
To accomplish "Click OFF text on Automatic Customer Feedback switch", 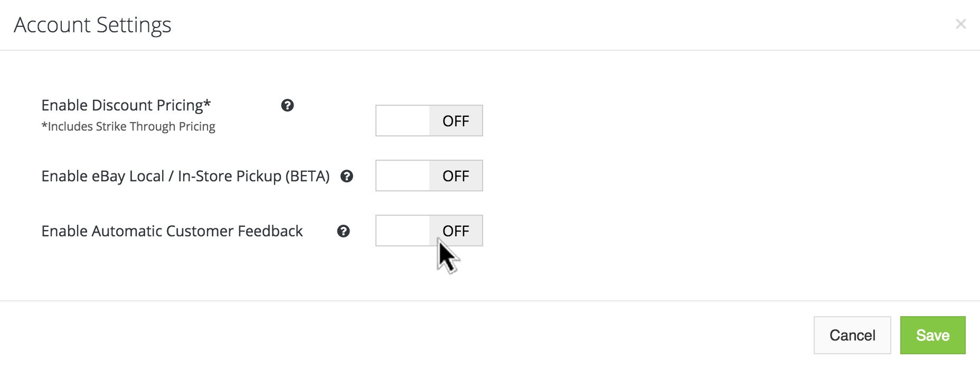I will coord(456,231).
